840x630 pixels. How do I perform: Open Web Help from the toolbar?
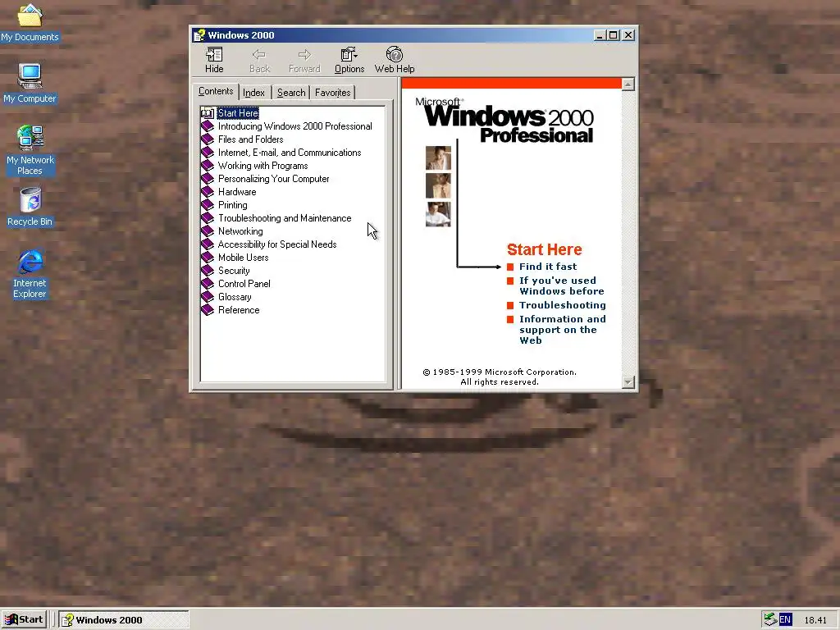coord(395,60)
